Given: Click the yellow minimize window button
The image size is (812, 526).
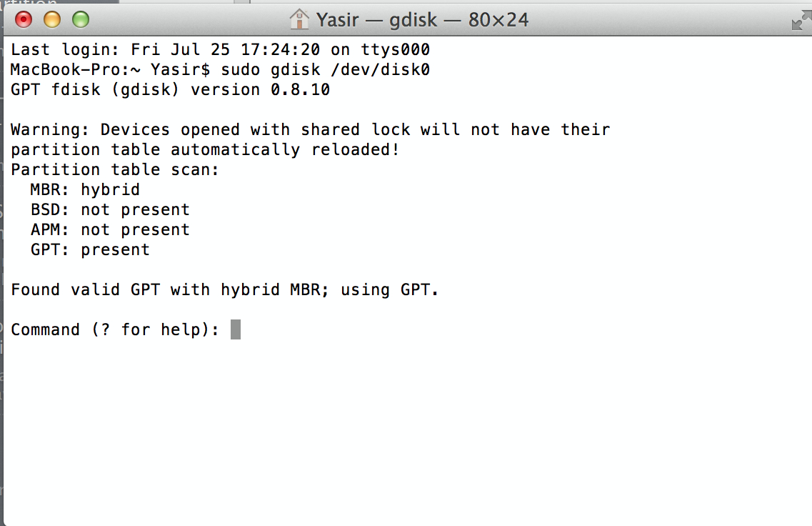Looking at the screenshot, I should pyautogui.click(x=52, y=19).
